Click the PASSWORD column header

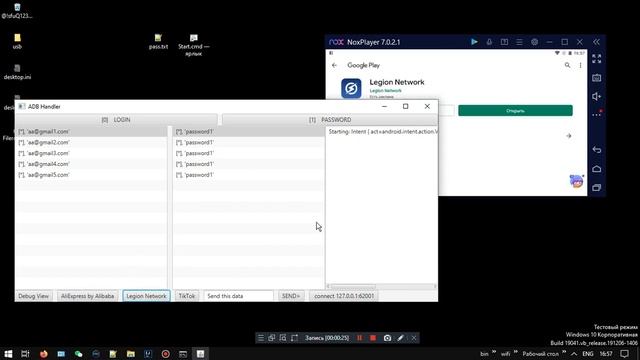330,120
